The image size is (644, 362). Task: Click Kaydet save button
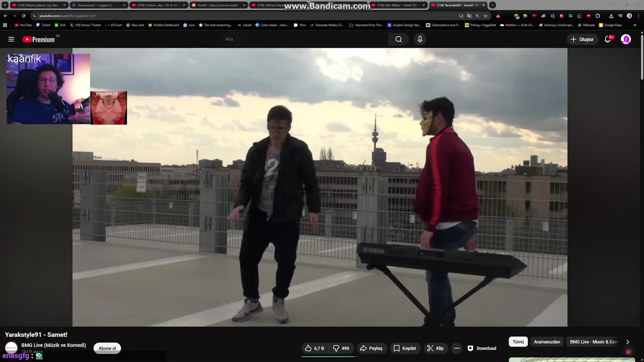coord(405,348)
